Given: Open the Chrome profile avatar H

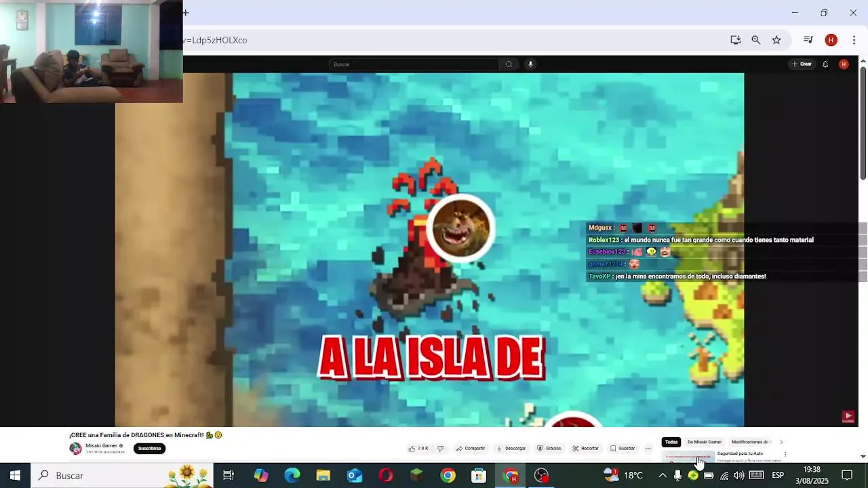Looking at the screenshot, I should (831, 40).
